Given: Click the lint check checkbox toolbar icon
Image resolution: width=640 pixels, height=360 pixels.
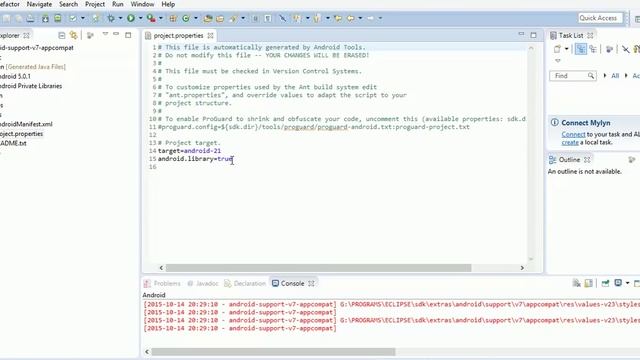Looking at the screenshot, I should 73,18.
